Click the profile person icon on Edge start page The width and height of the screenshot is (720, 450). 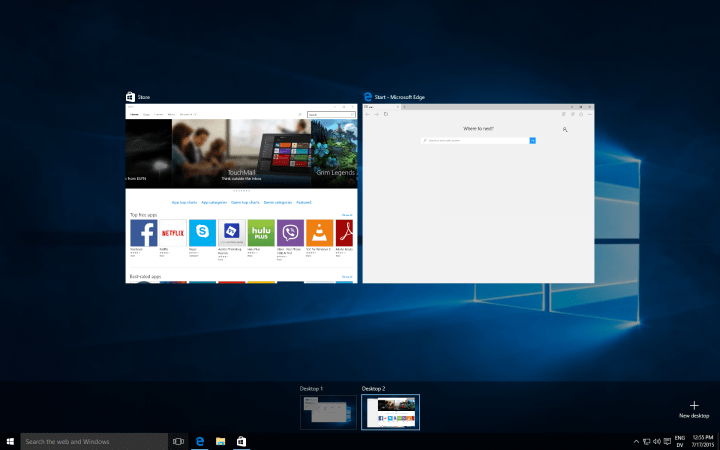(565, 130)
